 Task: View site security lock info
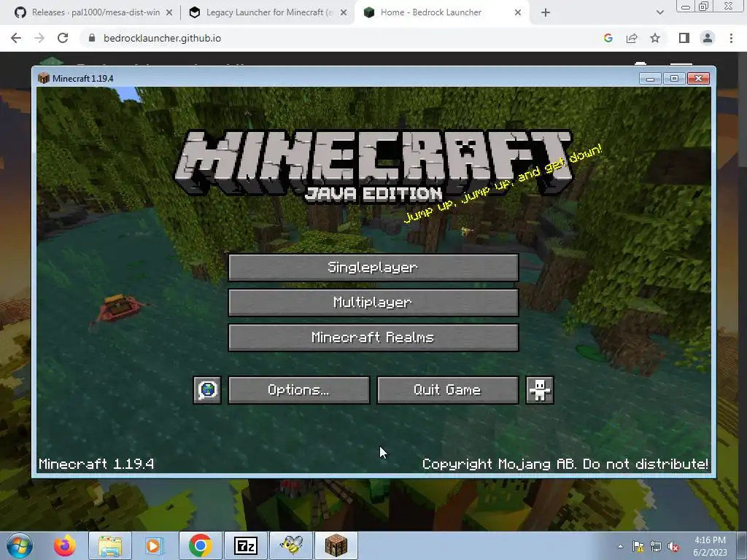[x=92, y=38]
